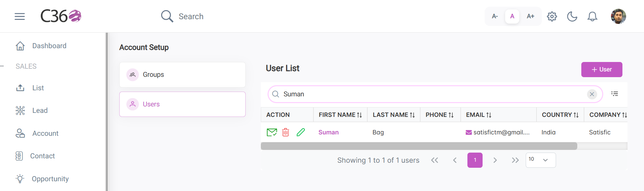Toggle dark mode moon icon

[x=572, y=16]
